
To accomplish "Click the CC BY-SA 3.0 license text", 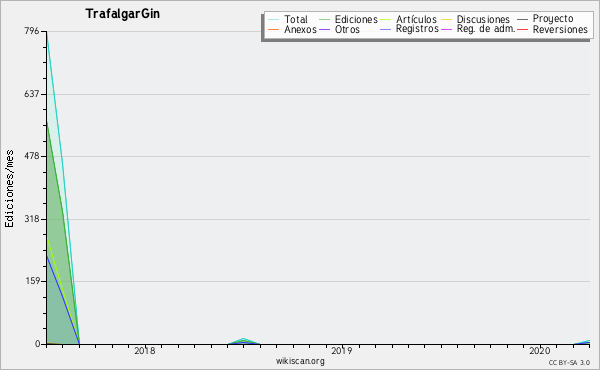I will (x=569, y=362).
